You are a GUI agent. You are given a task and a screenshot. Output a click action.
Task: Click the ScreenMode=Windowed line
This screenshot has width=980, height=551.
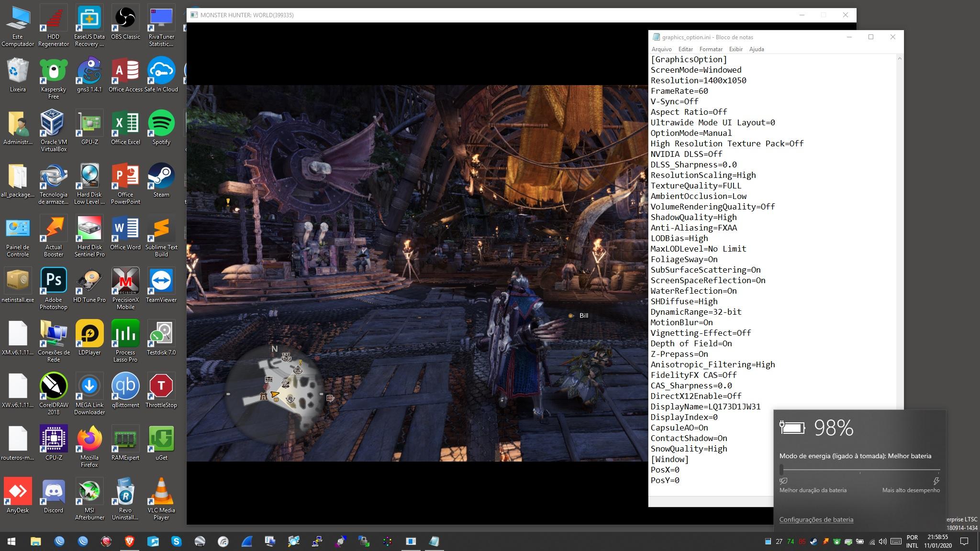pos(696,70)
